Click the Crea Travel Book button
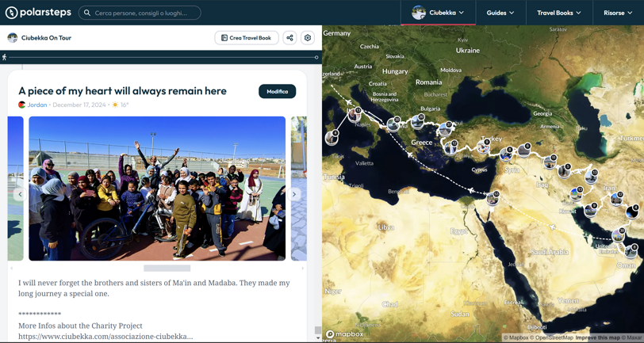This screenshot has height=343, width=644. click(x=246, y=38)
